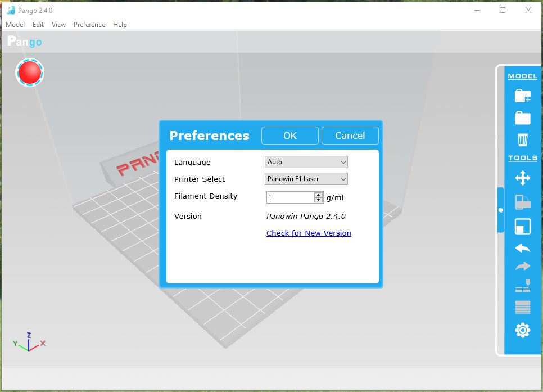Image resolution: width=543 pixels, height=392 pixels.
Task: Click the print to bed icon
Action: (523, 285)
